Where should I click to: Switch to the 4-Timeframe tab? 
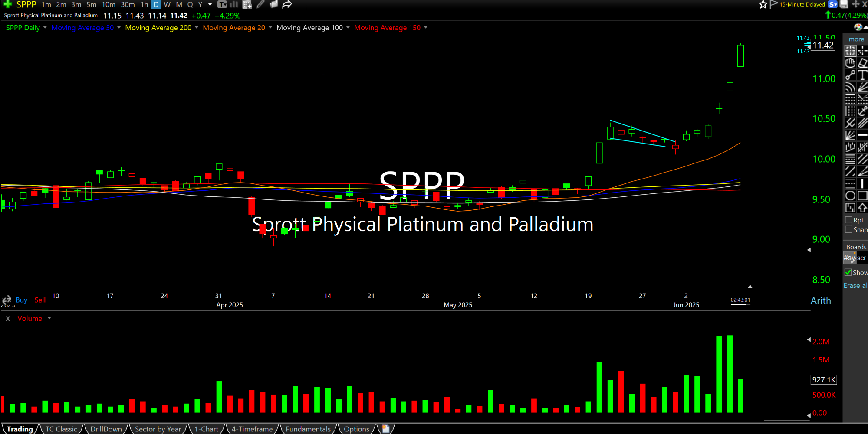[x=252, y=429]
